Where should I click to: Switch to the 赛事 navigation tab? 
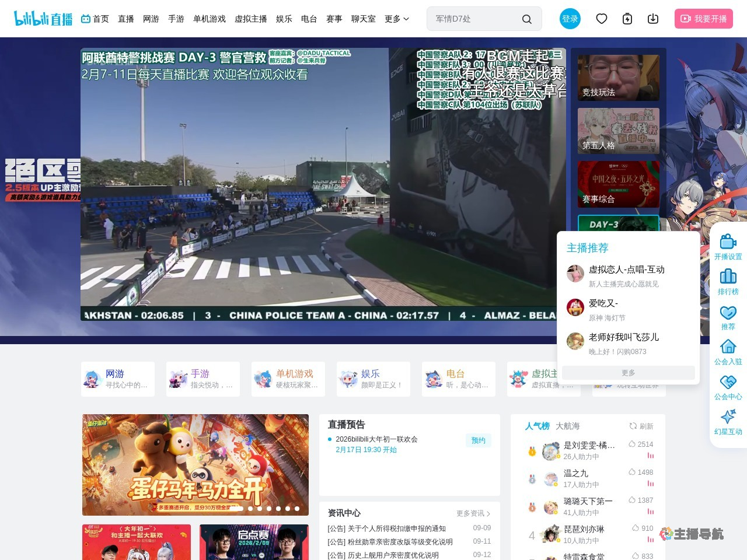coord(333,19)
